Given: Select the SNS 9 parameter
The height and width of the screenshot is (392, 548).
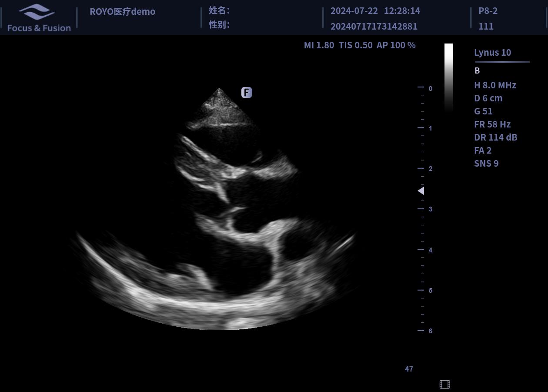Looking at the screenshot, I should click(486, 163).
